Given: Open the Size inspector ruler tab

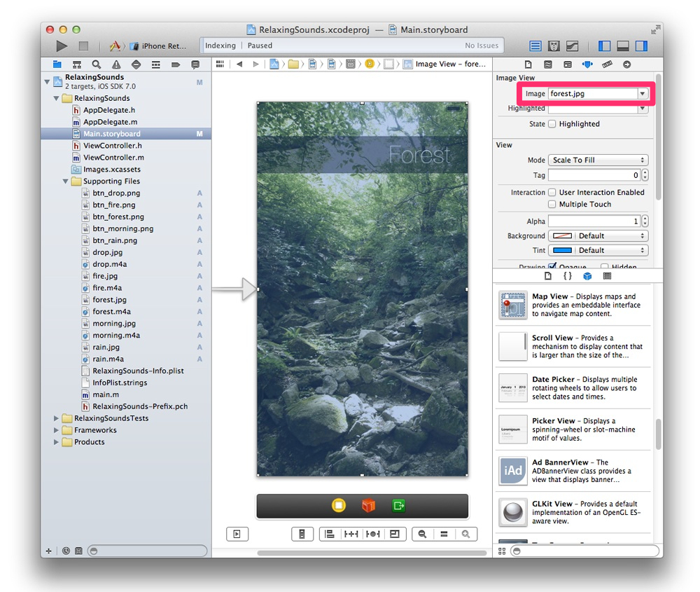Looking at the screenshot, I should click(x=607, y=64).
